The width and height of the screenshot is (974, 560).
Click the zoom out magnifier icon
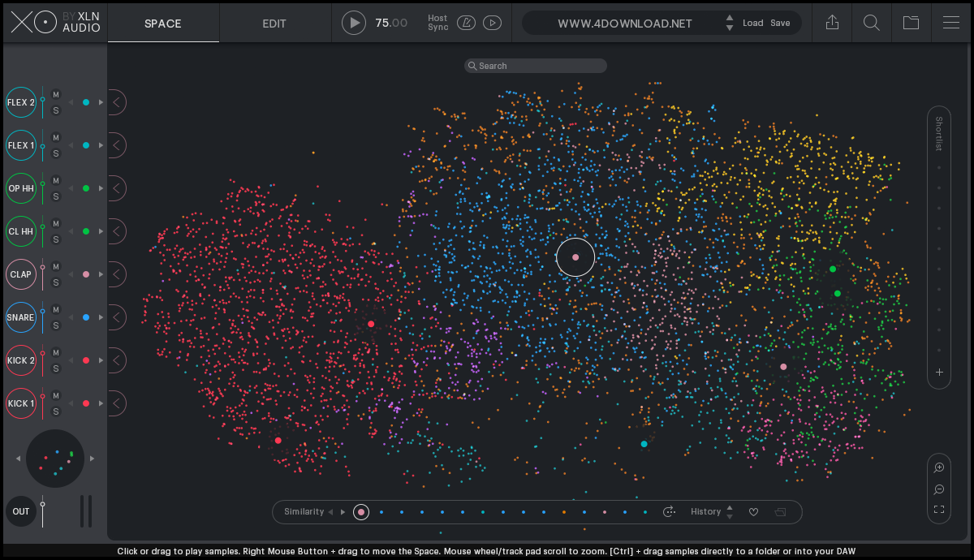[x=939, y=489]
